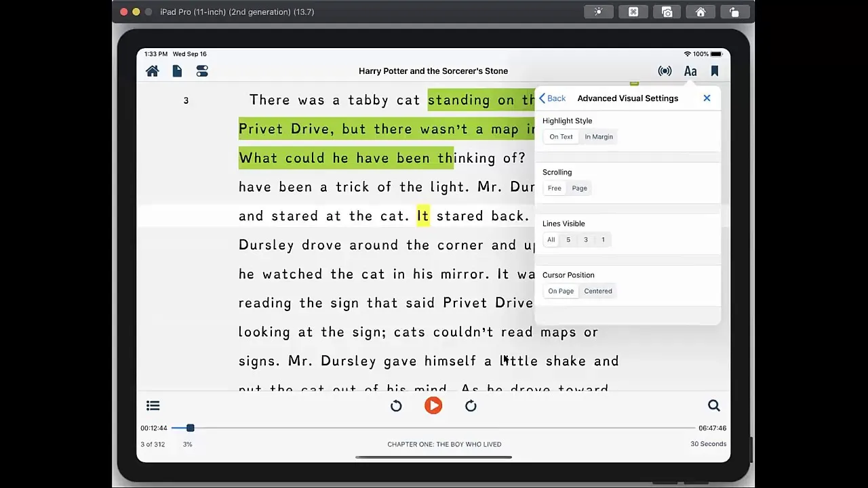Go to the Home library icon
The width and height of the screenshot is (868, 488).
pyautogui.click(x=152, y=71)
